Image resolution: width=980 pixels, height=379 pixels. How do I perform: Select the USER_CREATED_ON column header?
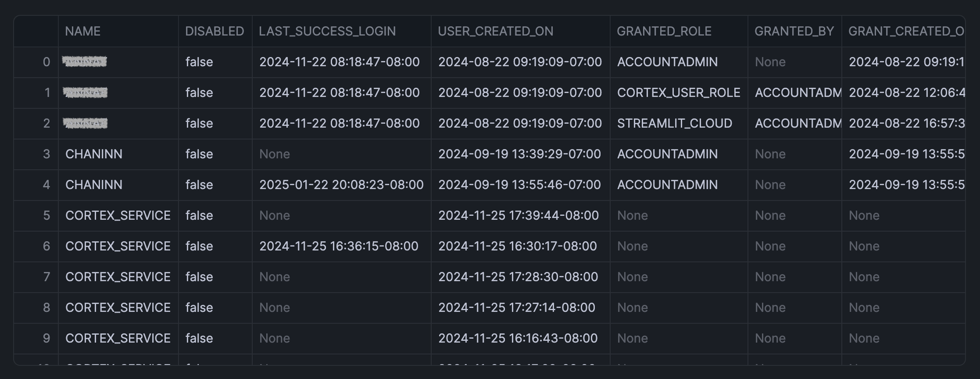(x=496, y=31)
